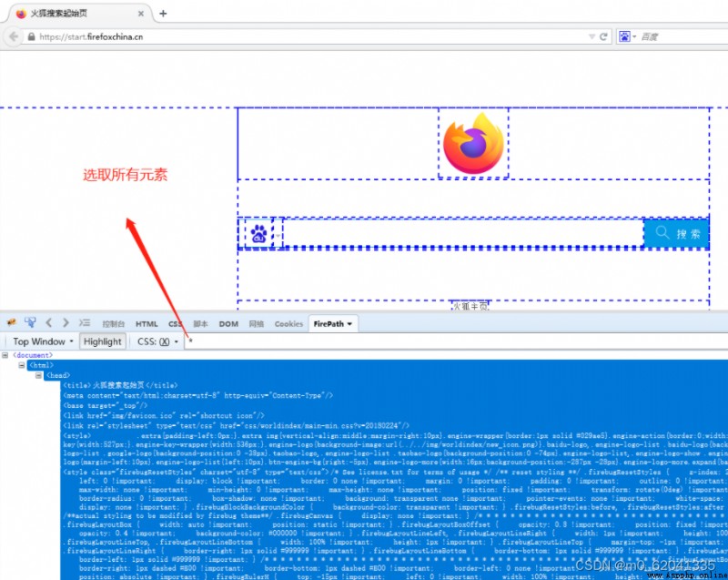The height and width of the screenshot is (580, 728).
Task: Switch to the Cookies tab
Action: [288, 323]
